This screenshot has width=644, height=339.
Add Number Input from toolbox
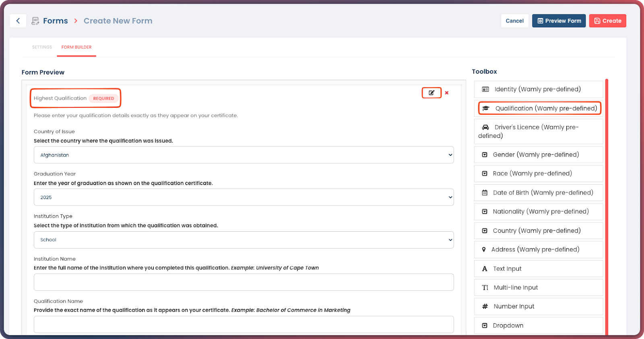538,306
